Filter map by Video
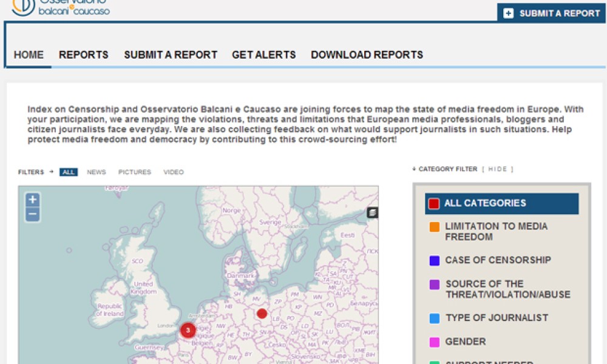Viewport: 607px width, 364px height. pyautogui.click(x=174, y=172)
